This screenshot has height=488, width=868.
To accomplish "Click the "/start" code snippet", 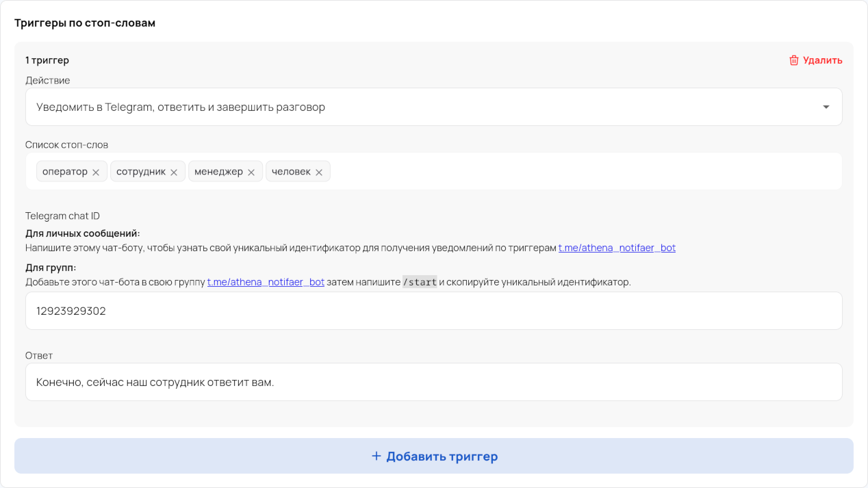I will [420, 282].
